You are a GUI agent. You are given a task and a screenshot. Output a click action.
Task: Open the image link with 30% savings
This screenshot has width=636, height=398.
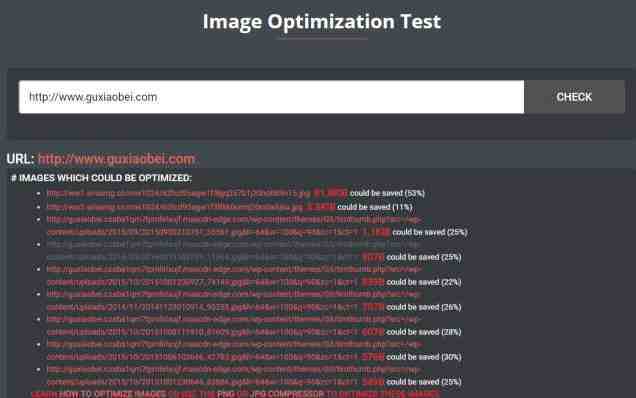coord(234,351)
